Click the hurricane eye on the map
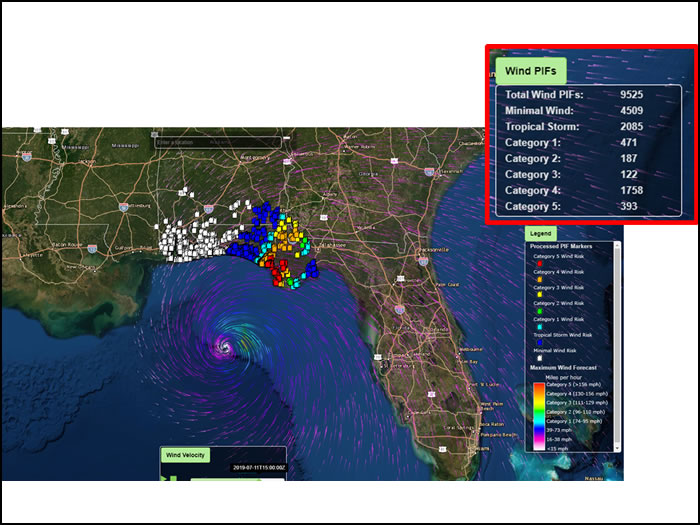700x525 pixels. (x=225, y=347)
